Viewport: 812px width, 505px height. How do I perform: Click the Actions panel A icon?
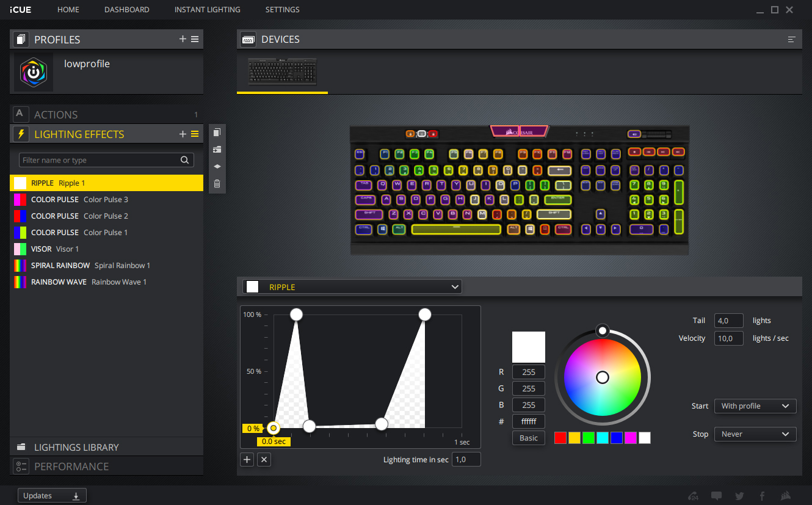[x=21, y=114]
